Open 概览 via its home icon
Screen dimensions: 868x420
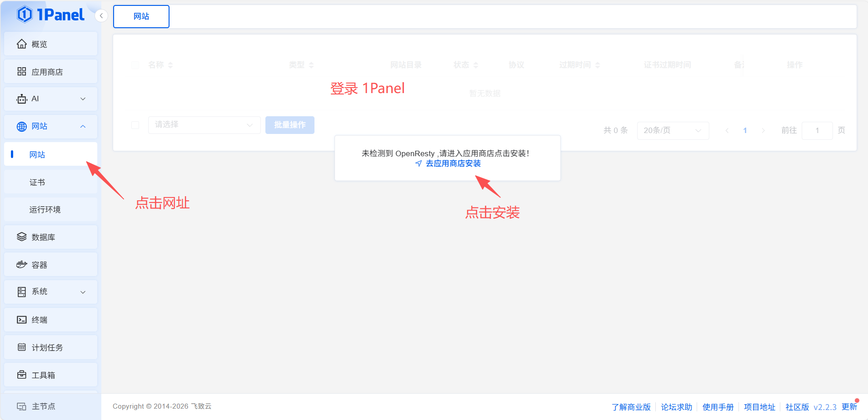(x=22, y=44)
